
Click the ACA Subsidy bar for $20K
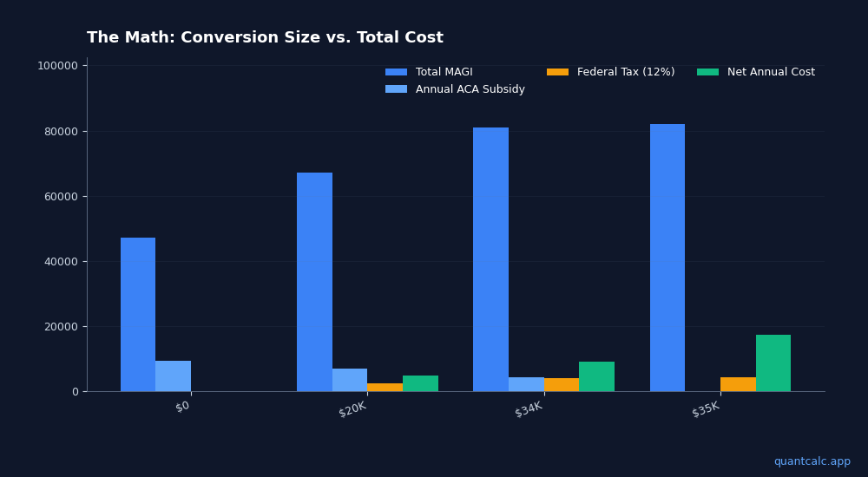(x=350, y=380)
